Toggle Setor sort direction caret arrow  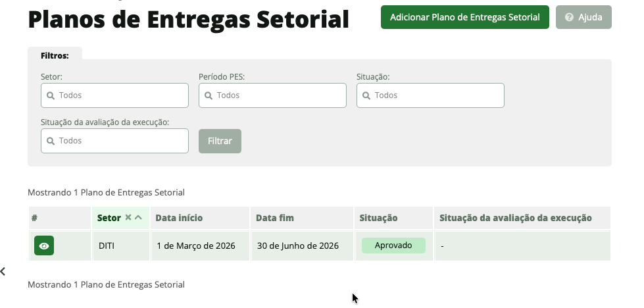[x=138, y=218]
